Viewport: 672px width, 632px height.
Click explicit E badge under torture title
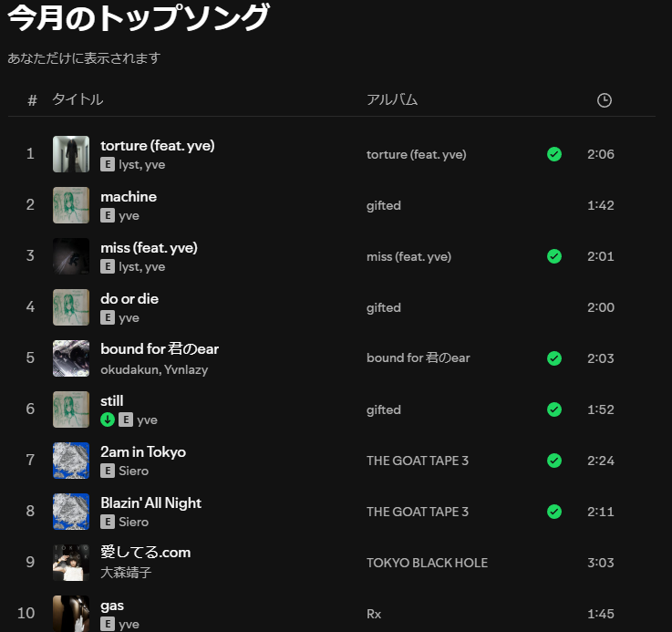click(108, 164)
